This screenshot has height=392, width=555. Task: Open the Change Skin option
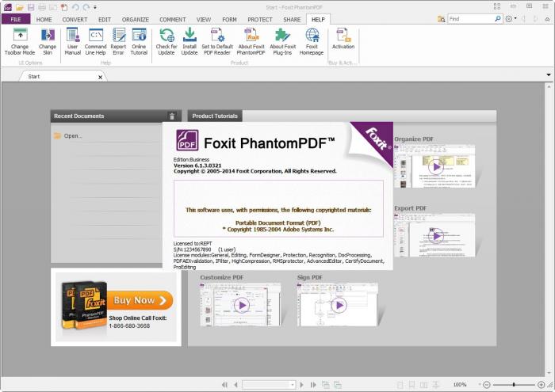click(x=48, y=42)
